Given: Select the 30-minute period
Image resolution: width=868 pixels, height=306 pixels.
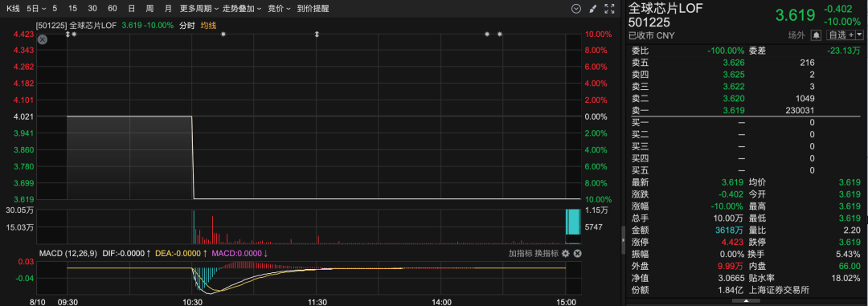Looking at the screenshot, I should (92, 8).
